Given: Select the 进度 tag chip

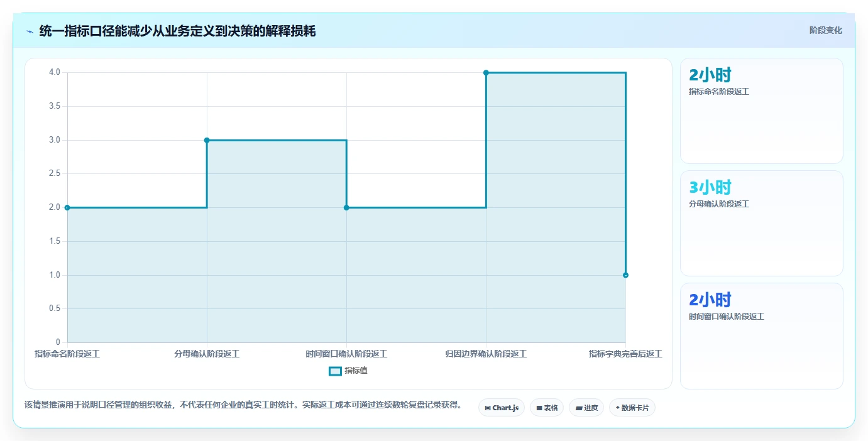Looking at the screenshot, I should click(586, 408).
